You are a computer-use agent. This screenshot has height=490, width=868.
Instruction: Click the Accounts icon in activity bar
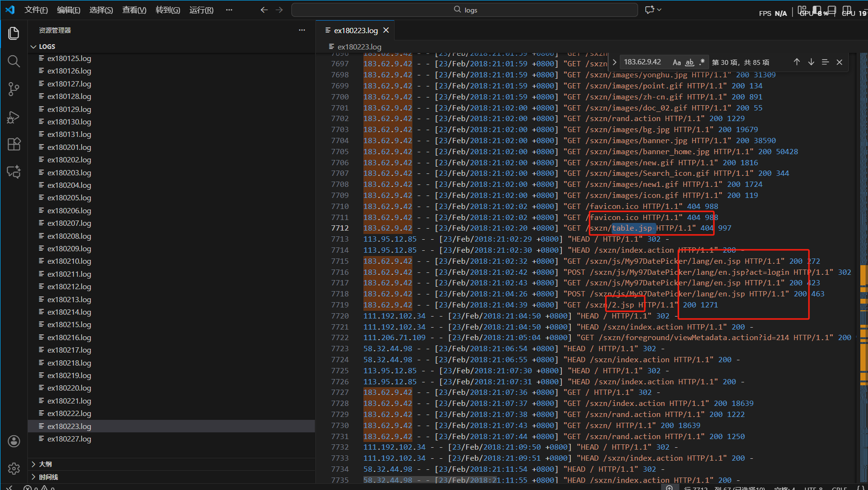click(14, 441)
